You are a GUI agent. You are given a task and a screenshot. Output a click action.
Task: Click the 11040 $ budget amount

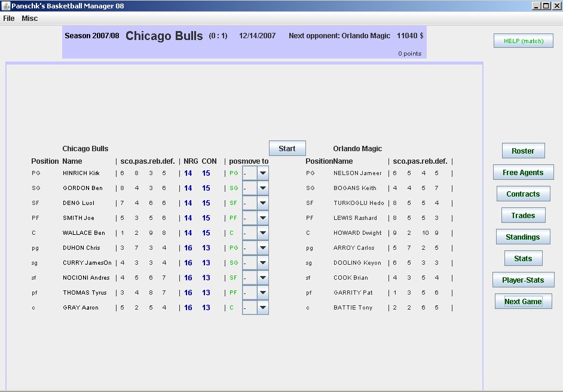410,35
